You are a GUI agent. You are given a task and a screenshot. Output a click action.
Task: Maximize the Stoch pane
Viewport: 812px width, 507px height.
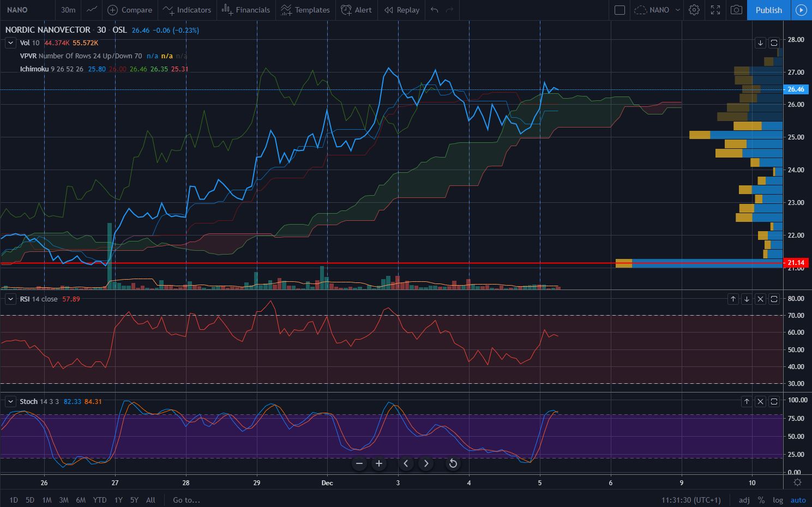point(774,401)
